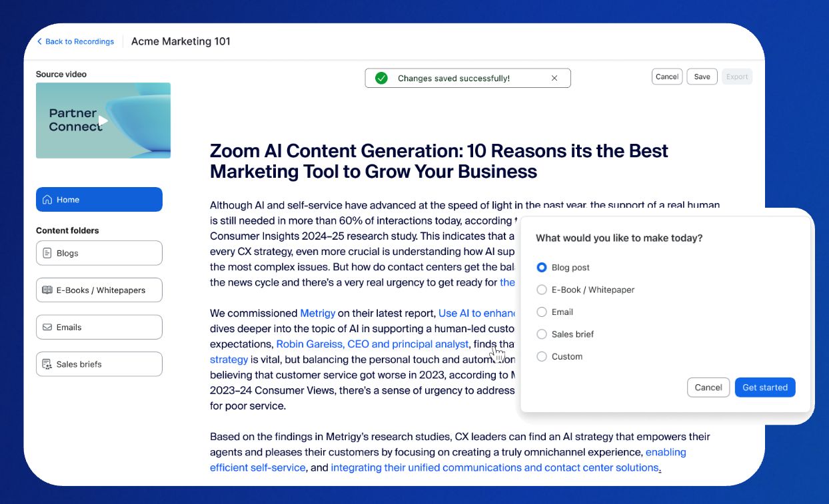Image resolution: width=829 pixels, height=504 pixels.
Task: Click the article headline Zoom AI Content Generation
Action: pos(438,161)
